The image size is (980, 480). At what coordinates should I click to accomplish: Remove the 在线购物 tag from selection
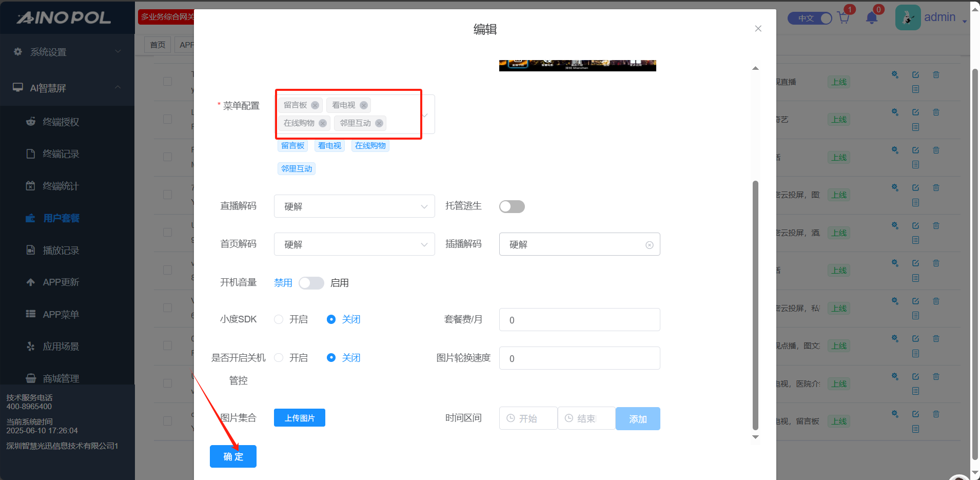[323, 123]
